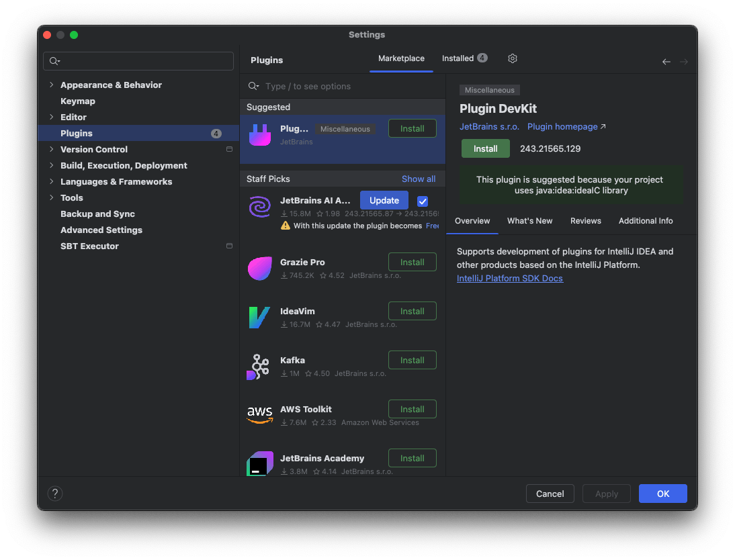Click the Plugins count badge in sidebar
The width and height of the screenshot is (735, 560).
[x=216, y=134]
